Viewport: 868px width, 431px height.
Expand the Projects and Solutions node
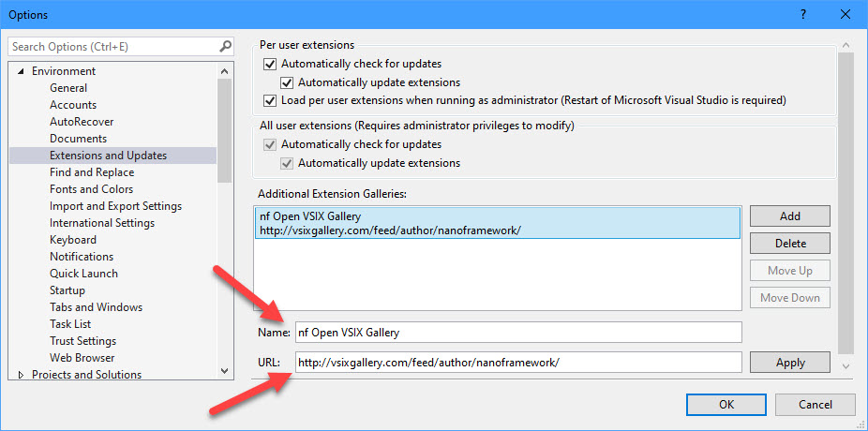(21, 375)
